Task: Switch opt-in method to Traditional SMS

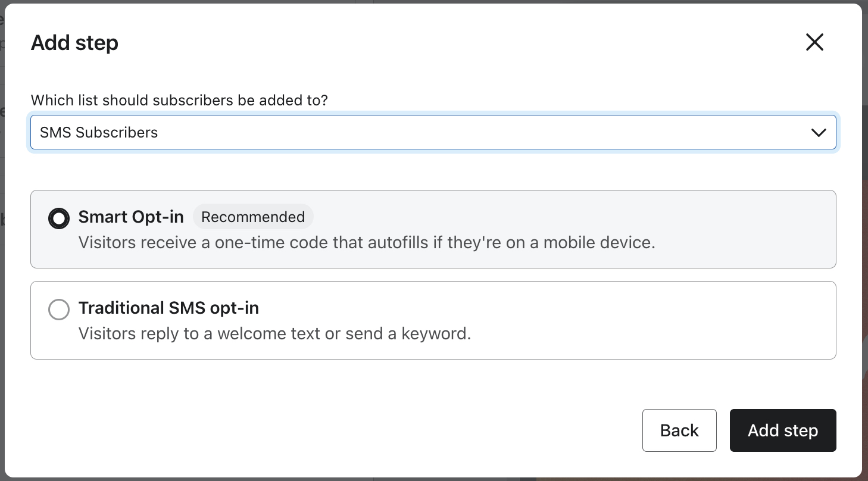Action: [x=59, y=310]
